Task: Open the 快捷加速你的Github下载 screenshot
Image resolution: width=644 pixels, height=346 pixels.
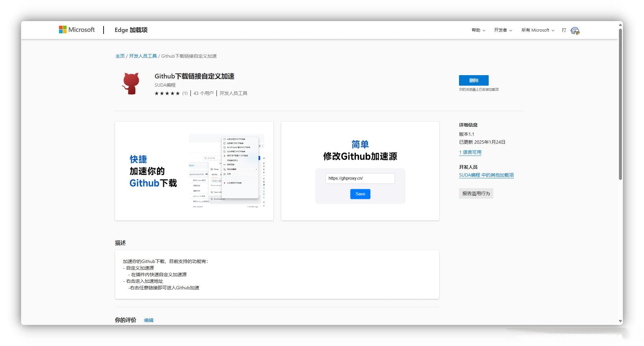Action: click(194, 171)
